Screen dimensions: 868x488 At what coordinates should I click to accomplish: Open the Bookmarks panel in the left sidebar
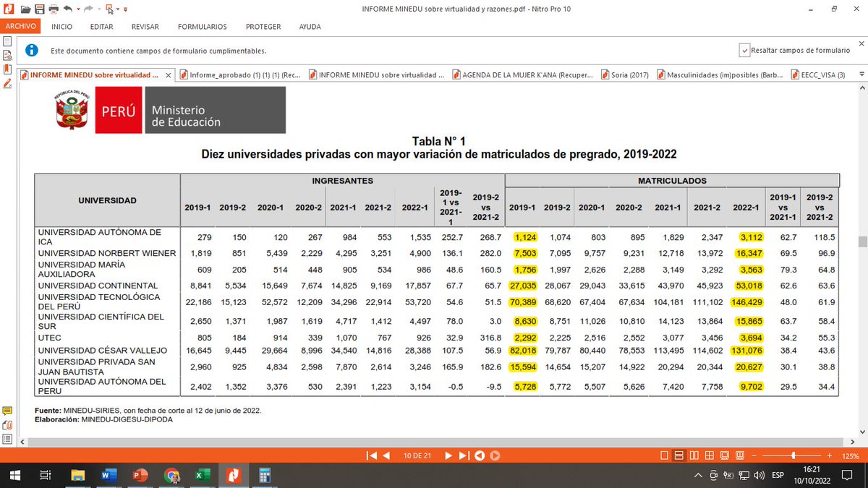(7, 69)
